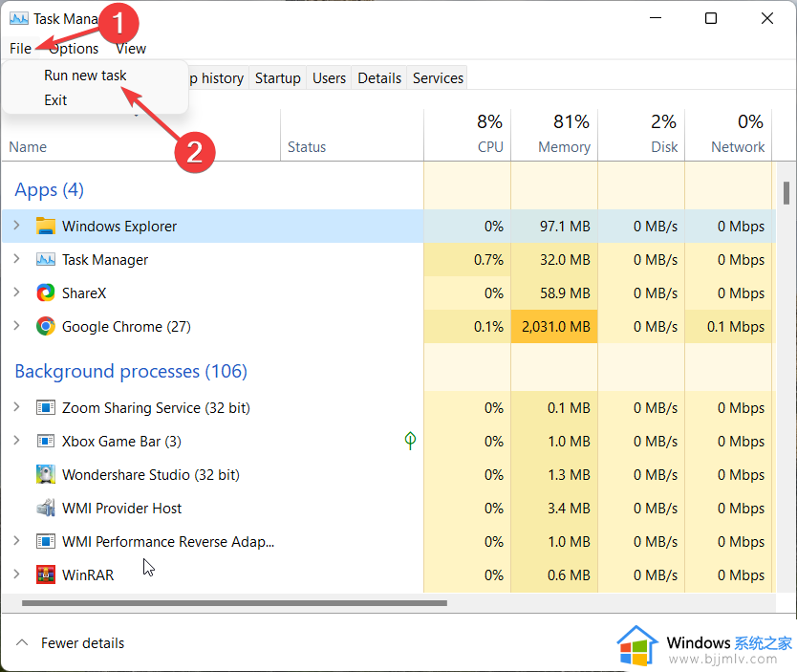Click Chrome's 0.1 Mbps network cell
This screenshot has height=672, width=797.
(x=728, y=326)
